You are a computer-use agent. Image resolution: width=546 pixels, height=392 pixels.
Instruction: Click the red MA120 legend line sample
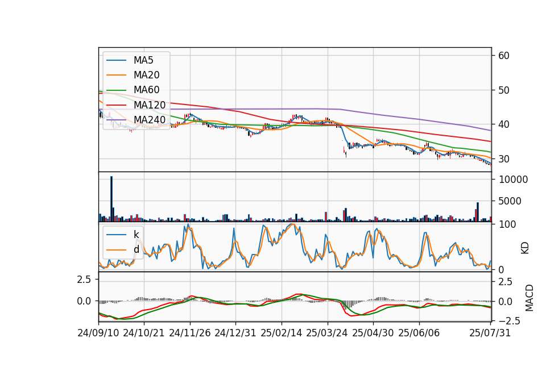[116, 105]
